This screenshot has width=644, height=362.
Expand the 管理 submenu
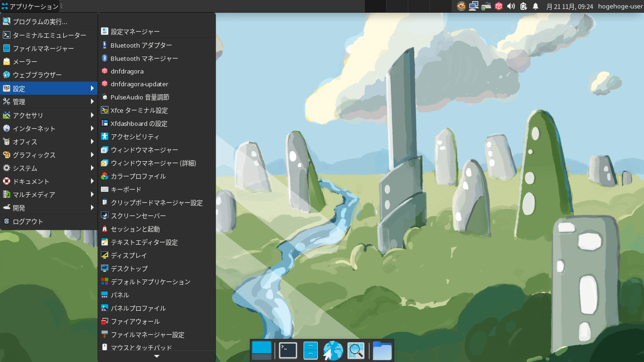coord(49,101)
